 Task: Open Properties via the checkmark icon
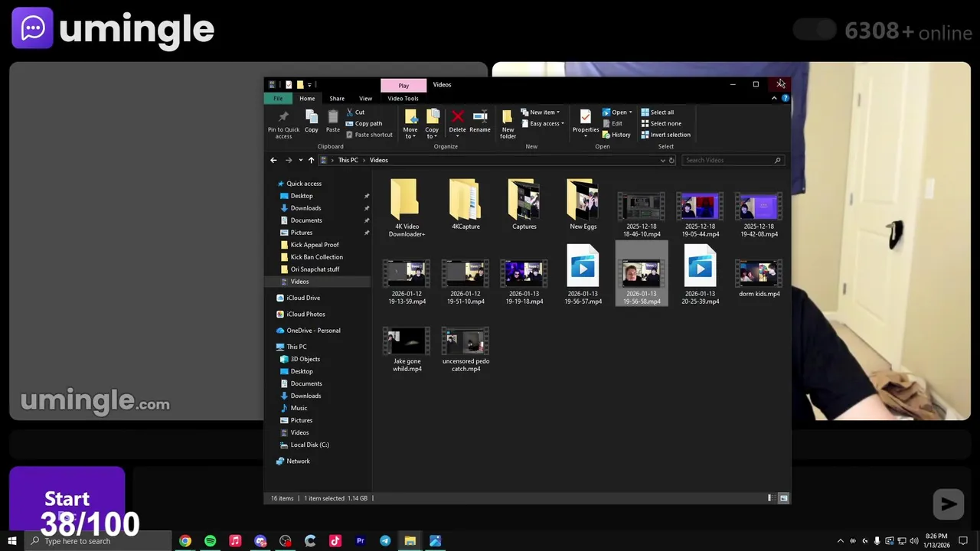point(586,116)
